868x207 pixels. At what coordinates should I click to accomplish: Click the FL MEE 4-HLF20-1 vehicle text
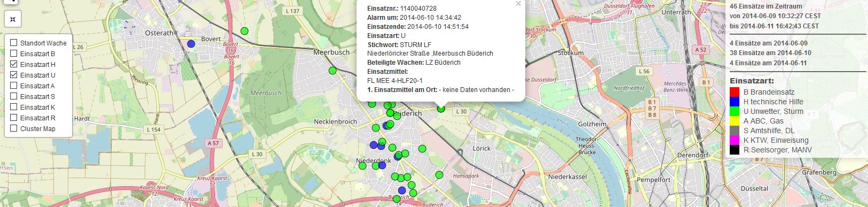tap(395, 81)
